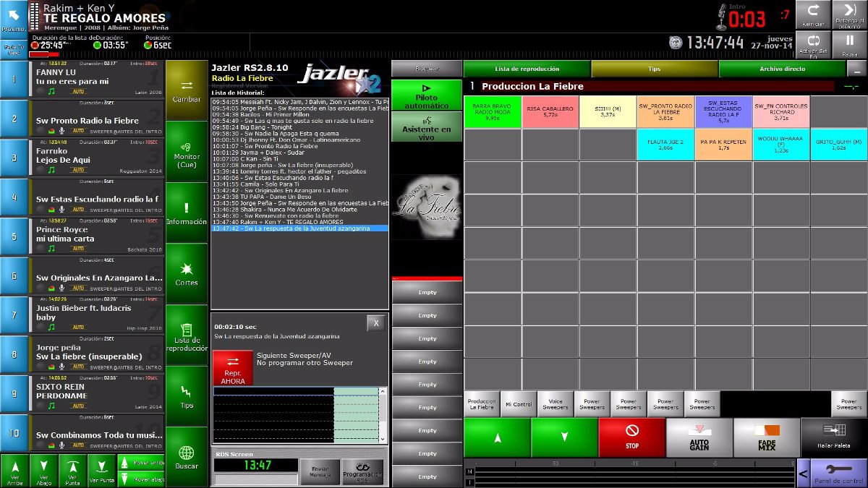Click the Repr. AHORA red button
This screenshot has width=868, height=488.
pyautogui.click(x=233, y=368)
